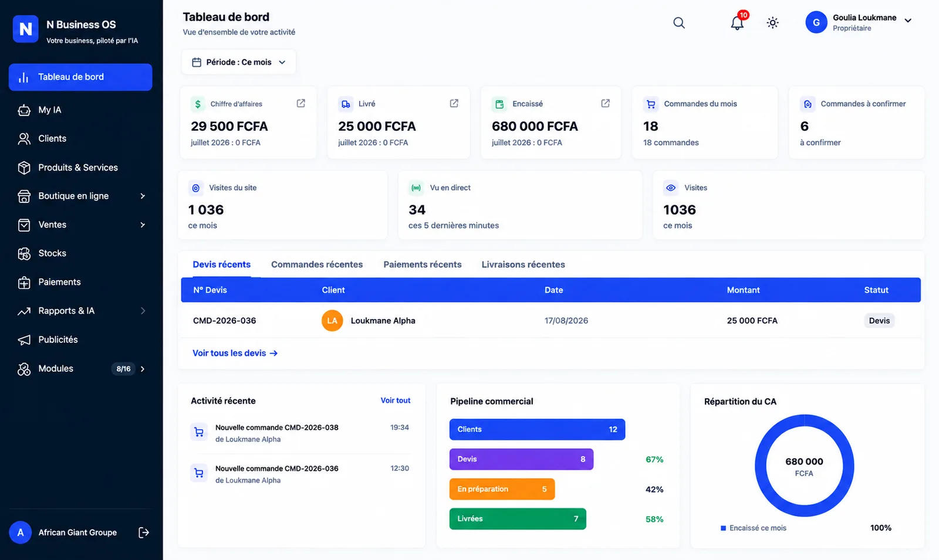Open the search magnifier icon
The width and height of the screenshot is (939, 560).
679,23
